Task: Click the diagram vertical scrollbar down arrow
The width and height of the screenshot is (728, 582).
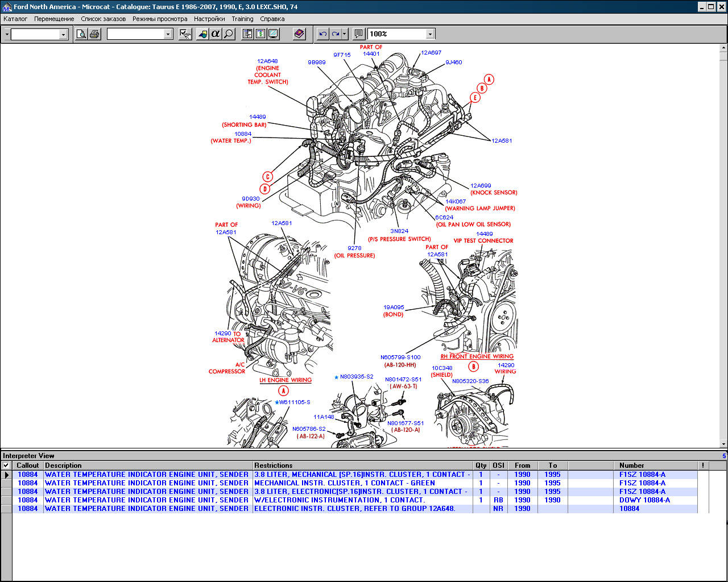Action: pyautogui.click(x=723, y=444)
